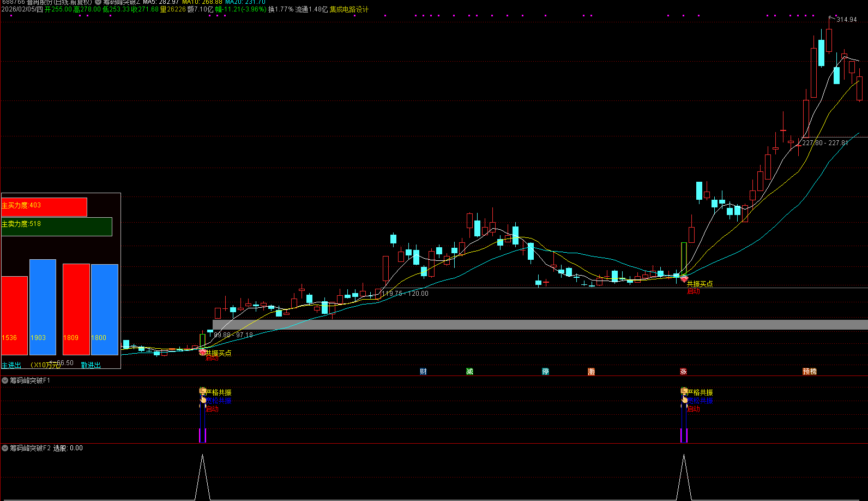
Task: Click the 换1.77% turnover value
Action: pos(281,9)
